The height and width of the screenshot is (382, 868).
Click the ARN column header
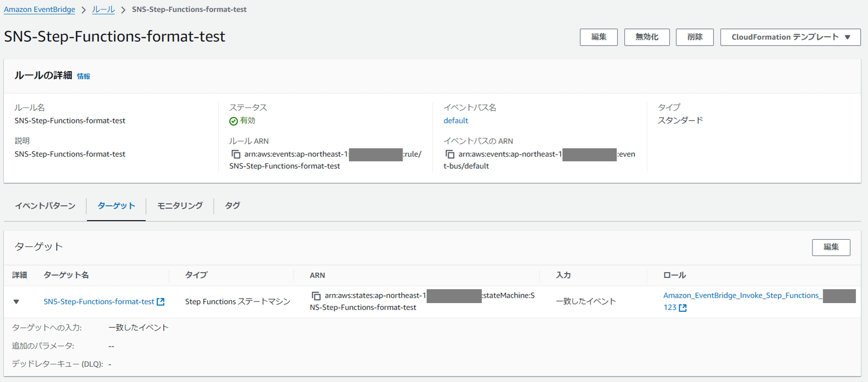coord(317,275)
